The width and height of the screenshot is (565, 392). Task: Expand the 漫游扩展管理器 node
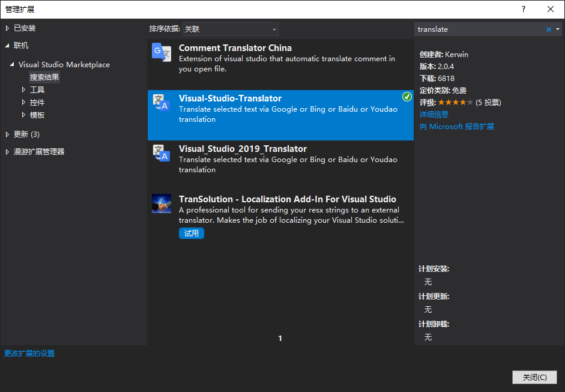click(x=8, y=152)
